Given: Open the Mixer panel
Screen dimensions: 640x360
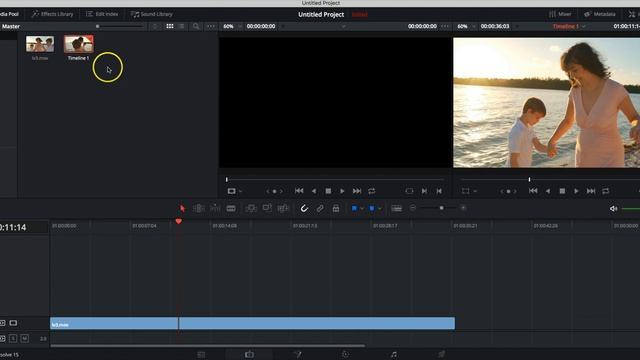Looking at the screenshot, I should (x=560, y=14).
